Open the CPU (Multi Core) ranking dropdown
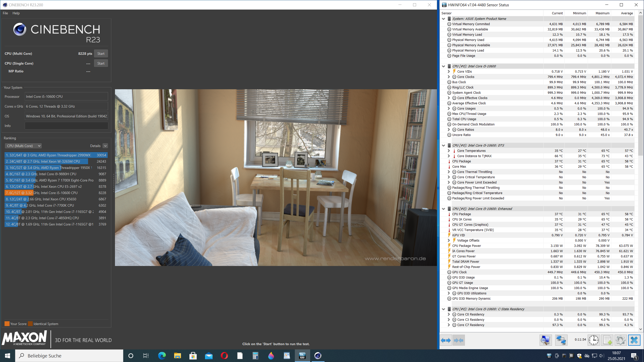The image size is (644, 362). pos(23,146)
